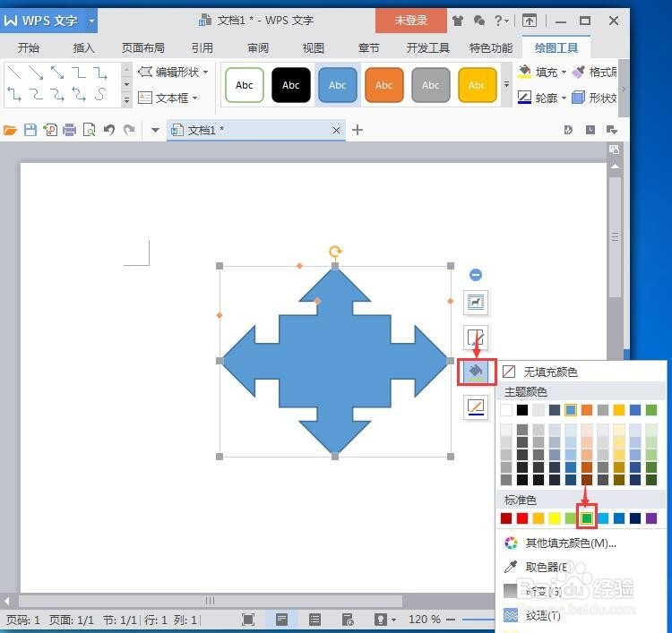Select the S-curve connector shape
Image resolution: width=672 pixels, height=633 pixels.
(x=100, y=94)
